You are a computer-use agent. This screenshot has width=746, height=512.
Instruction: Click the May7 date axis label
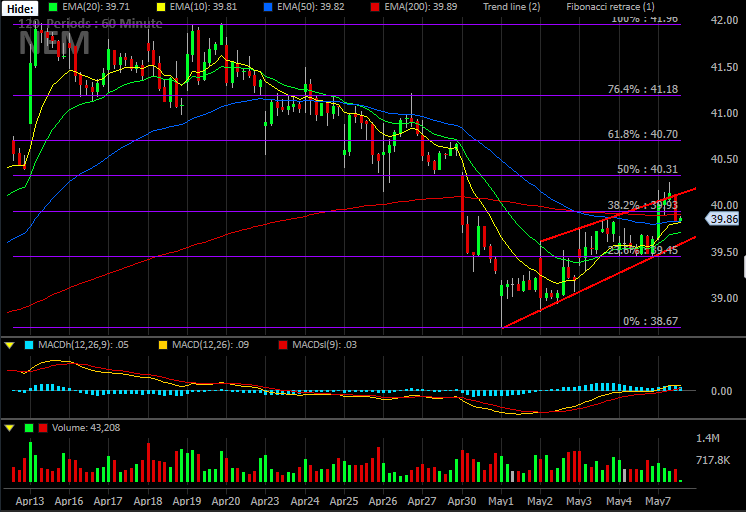pos(658,501)
